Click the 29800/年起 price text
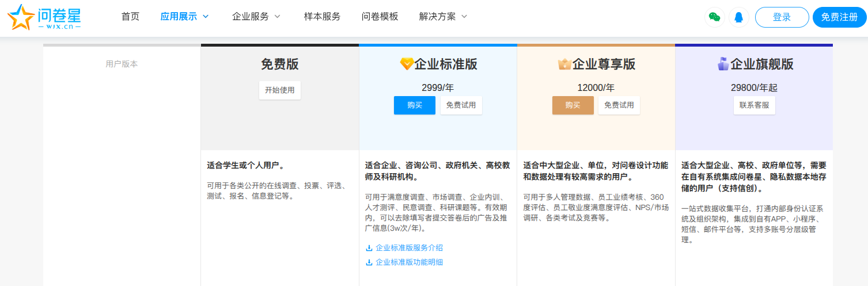Image resolution: width=868 pixels, height=286 pixels. coord(754,88)
